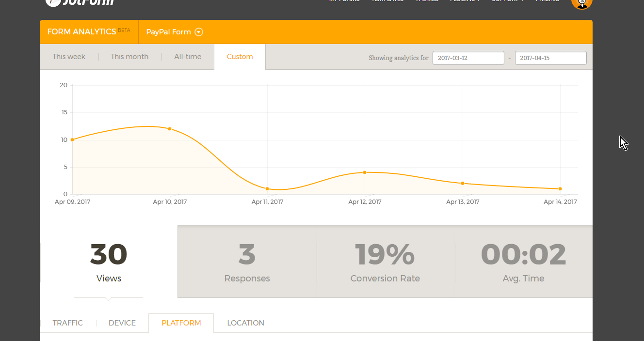The height and width of the screenshot is (341, 644).
Task: Select the 30 Views metric card
Action: (109, 262)
